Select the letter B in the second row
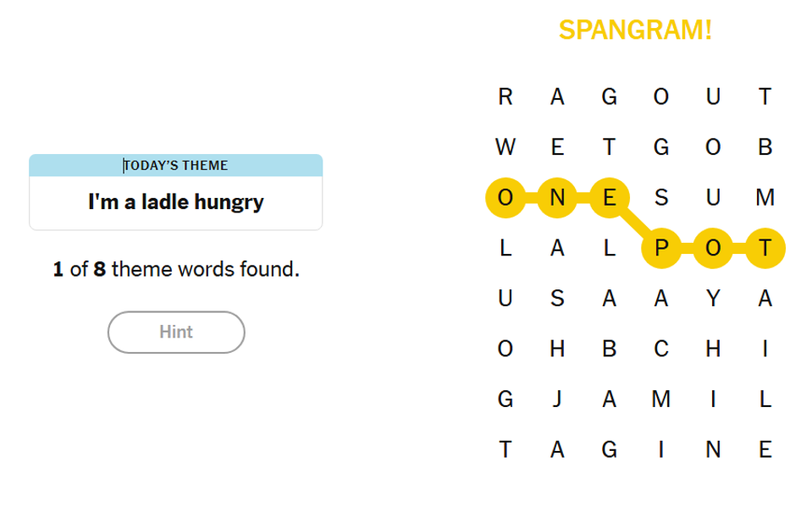This screenshot has width=812, height=506. [765, 148]
